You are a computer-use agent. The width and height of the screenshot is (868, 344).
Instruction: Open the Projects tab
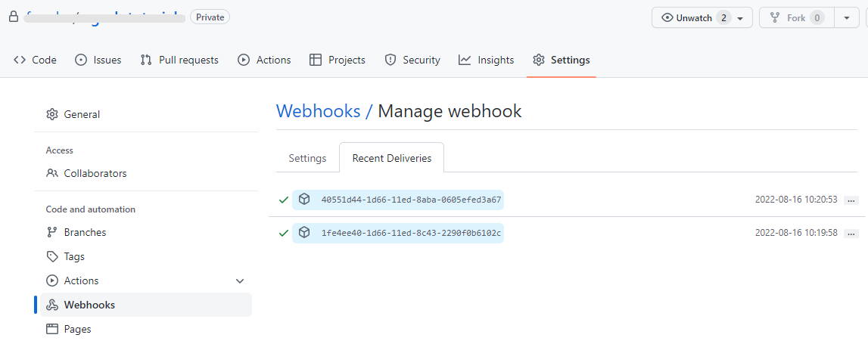tap(337, 60)
